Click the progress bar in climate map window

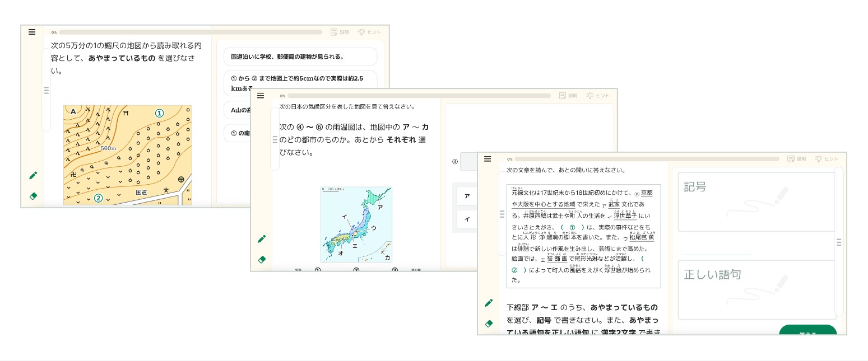[x=419, y=96]
